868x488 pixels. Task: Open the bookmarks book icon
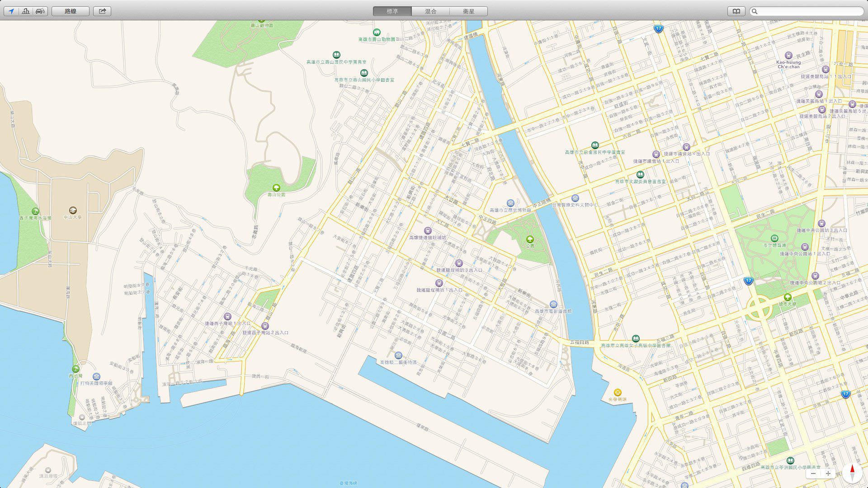tap(736, 11)
